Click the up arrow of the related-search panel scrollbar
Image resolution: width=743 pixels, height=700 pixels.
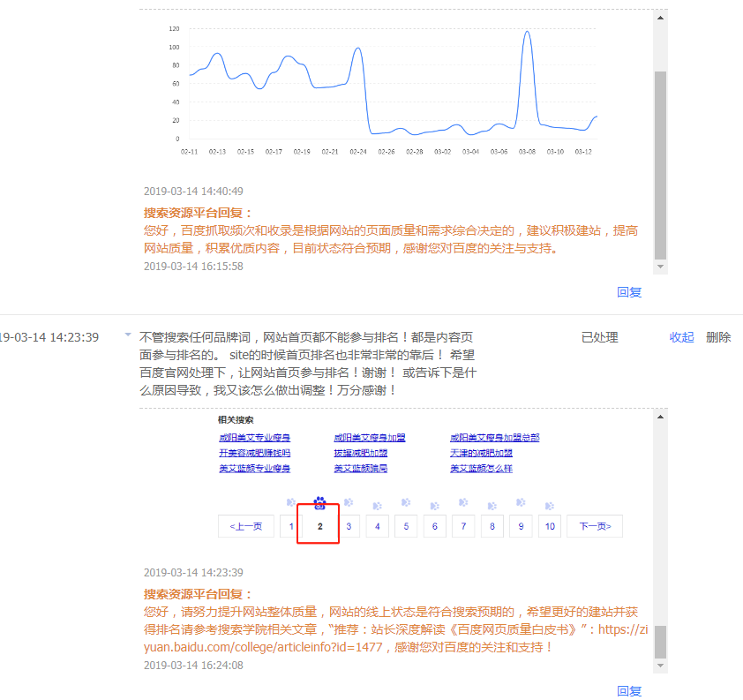point(660,415)
